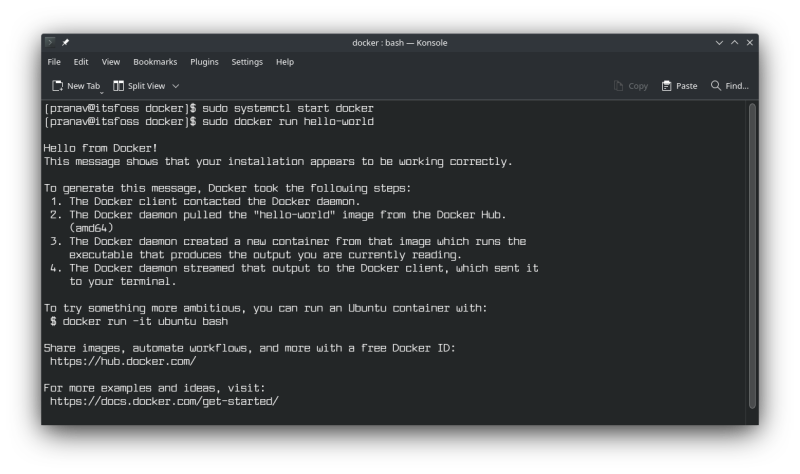Minimize the Konsole window
Viewport: 800px width, 474px height.
click(x=719, y=42)
